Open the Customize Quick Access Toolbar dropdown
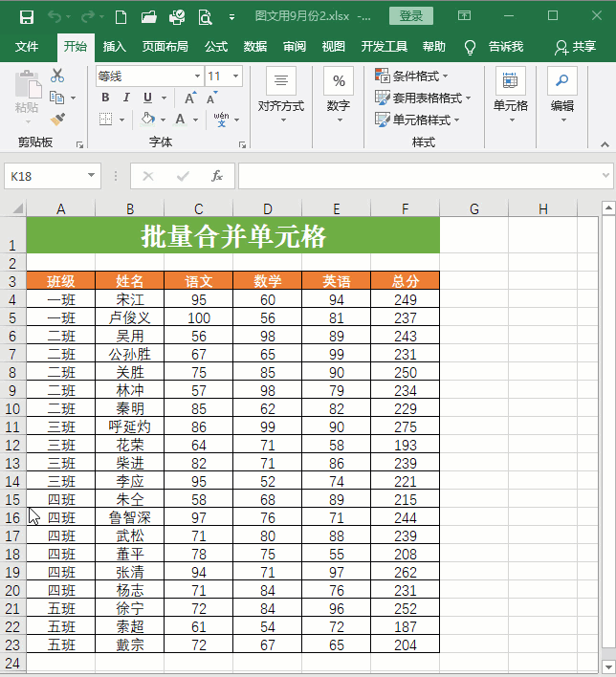This screenshot has height=677, width=616. [232, 17]
